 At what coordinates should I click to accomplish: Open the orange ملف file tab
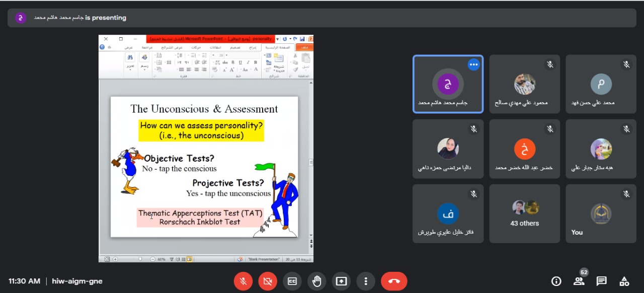(305, 47)
